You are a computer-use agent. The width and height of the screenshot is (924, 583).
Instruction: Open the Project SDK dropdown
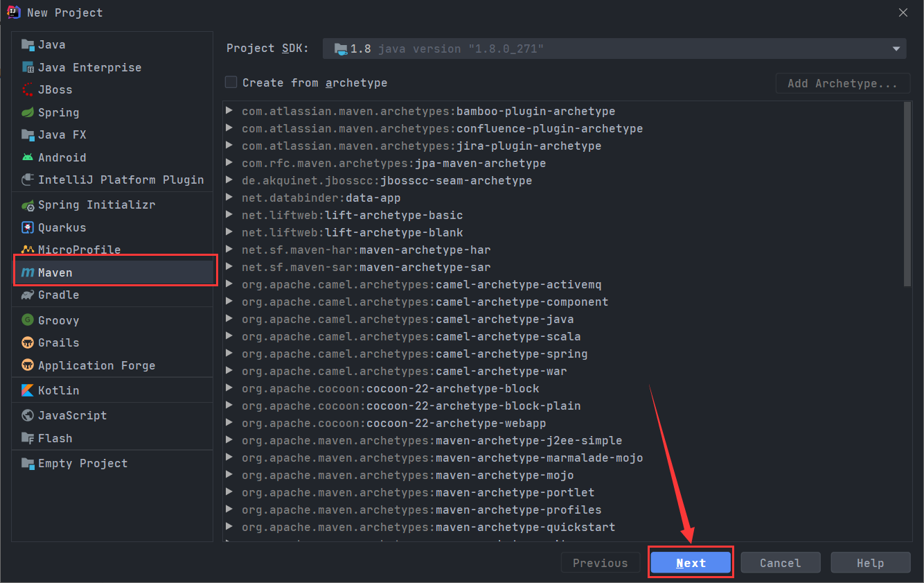click(614, 49)
